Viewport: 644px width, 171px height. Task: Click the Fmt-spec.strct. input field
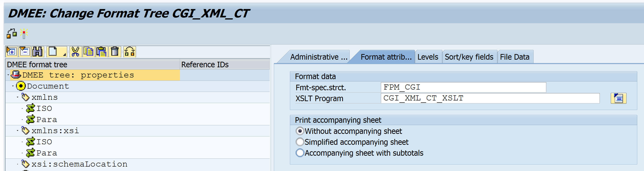(463, 87)
